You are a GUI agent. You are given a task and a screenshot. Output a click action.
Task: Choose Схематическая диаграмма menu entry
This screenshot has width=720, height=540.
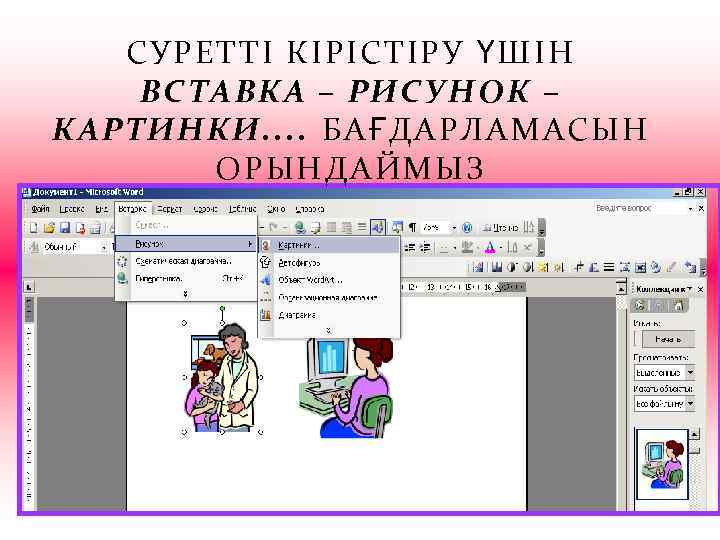coord(184,261)
